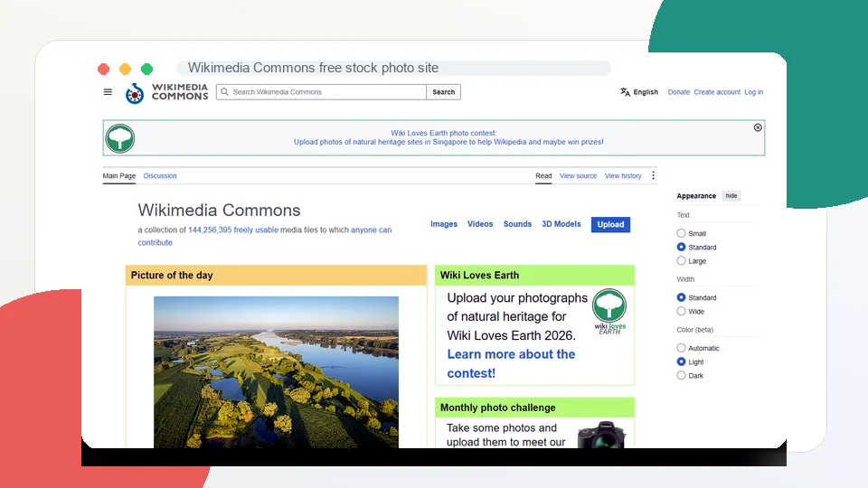Open the View source tab
This screenshot has height=488, width=868.
pos(578,176)
